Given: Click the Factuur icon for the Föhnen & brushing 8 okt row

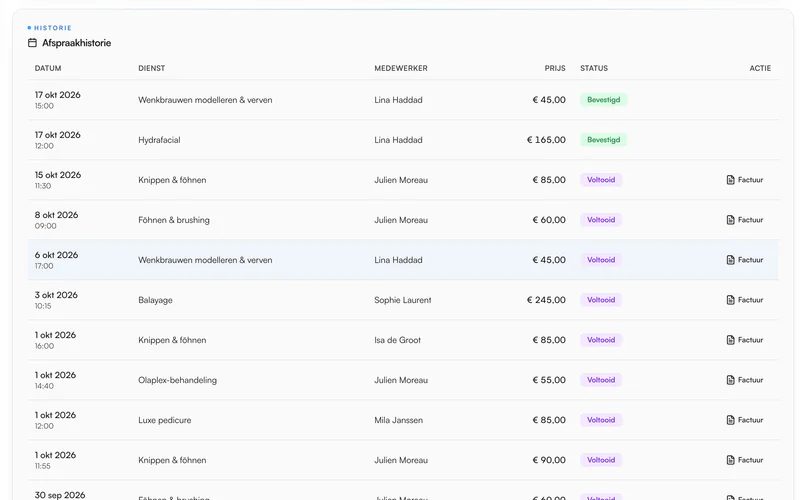Looking at the screenshot, I should coord(730,220).
